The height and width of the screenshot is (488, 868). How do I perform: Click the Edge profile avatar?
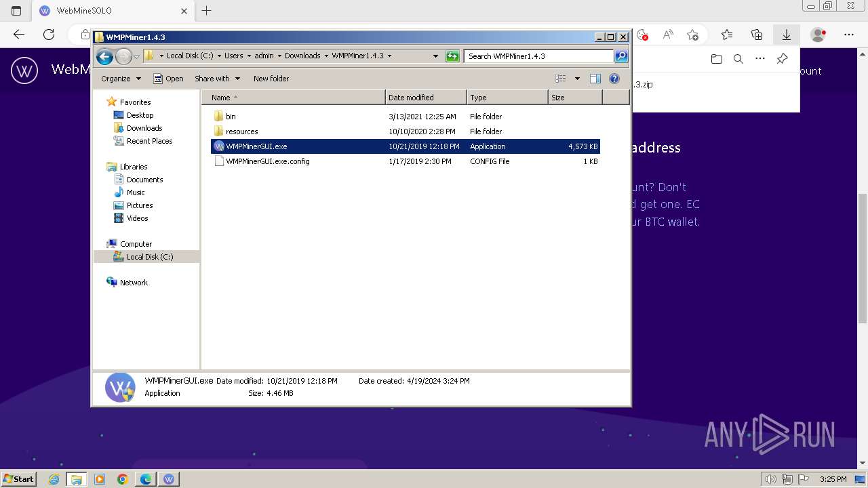(818, 35)
